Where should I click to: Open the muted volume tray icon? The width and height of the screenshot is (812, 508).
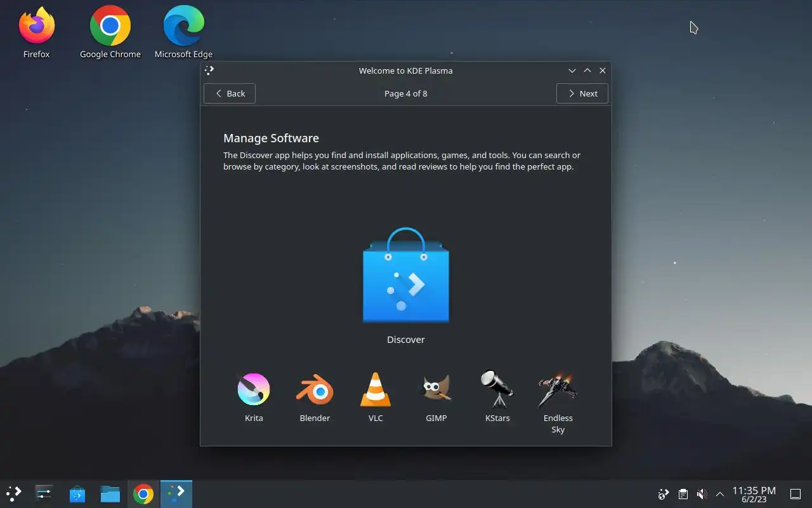702,493
